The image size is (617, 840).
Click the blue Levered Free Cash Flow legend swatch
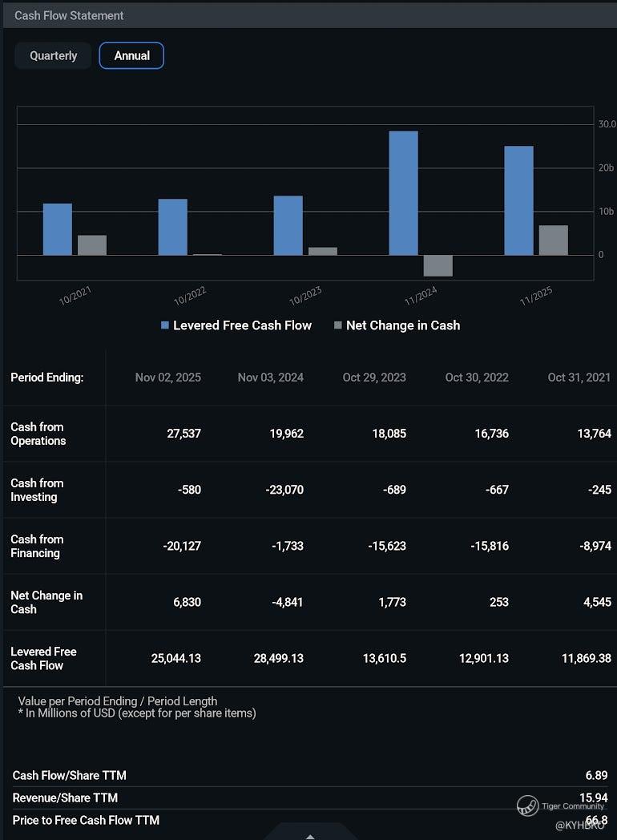165,325
